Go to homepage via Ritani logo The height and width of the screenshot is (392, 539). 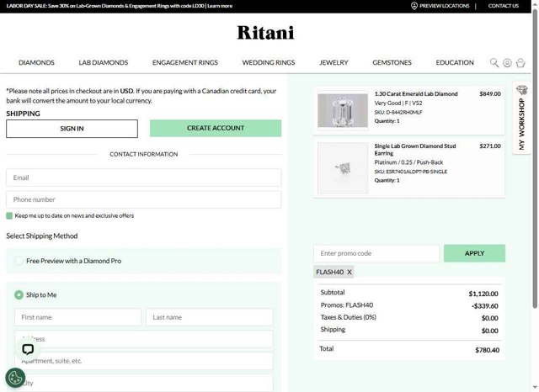265,33
